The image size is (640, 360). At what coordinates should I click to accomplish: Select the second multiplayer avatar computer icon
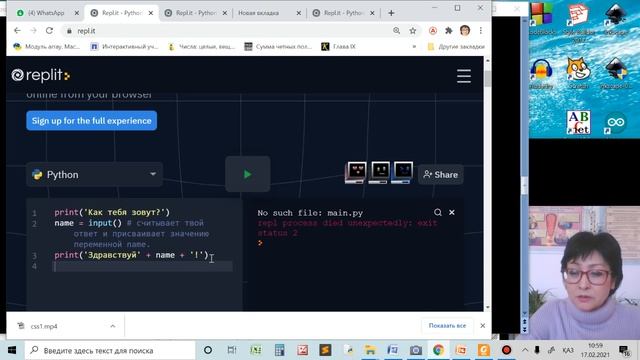(379, 172)
